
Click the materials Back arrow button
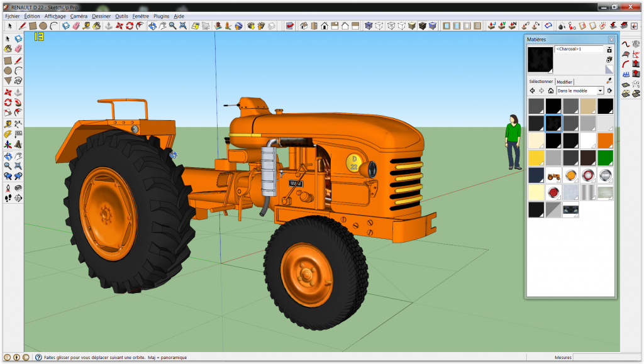coord(532,91)
